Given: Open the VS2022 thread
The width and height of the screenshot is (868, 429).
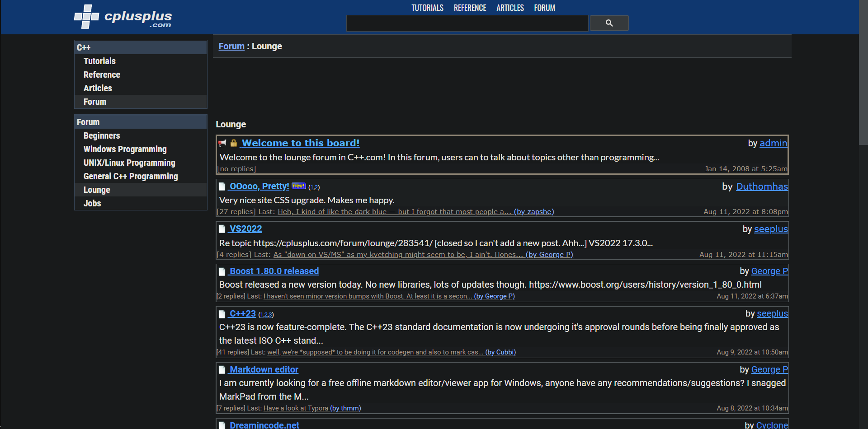Looking at the screenshot, I should [x=245, y=229].
